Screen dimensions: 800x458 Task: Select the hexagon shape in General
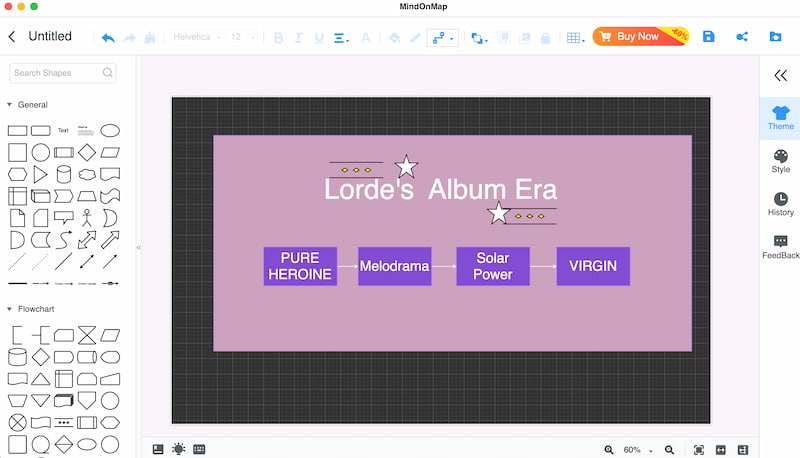17,174
